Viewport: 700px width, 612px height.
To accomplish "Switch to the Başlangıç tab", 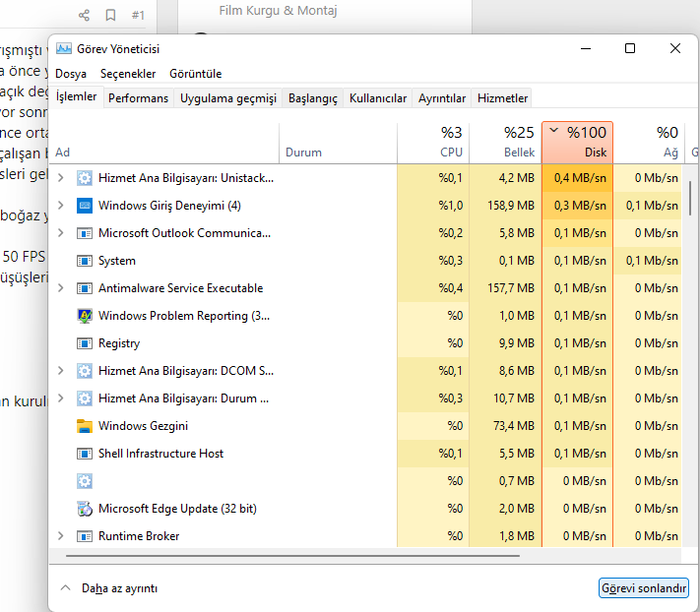I will (313, 98).
